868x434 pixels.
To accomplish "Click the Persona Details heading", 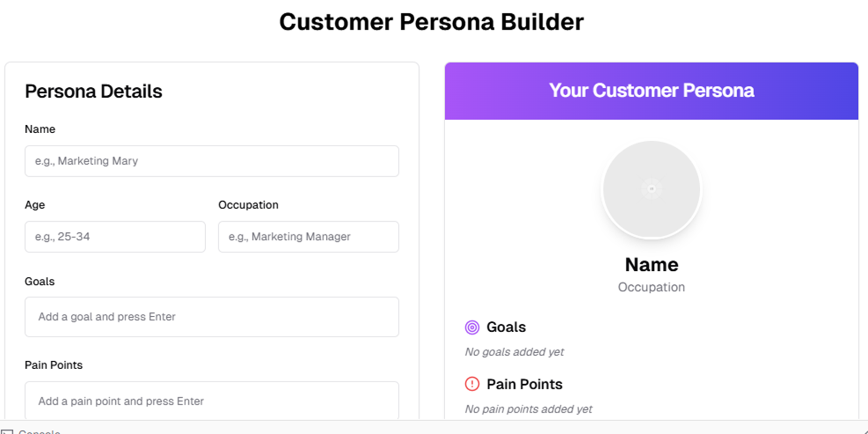I will coord(93,91).
